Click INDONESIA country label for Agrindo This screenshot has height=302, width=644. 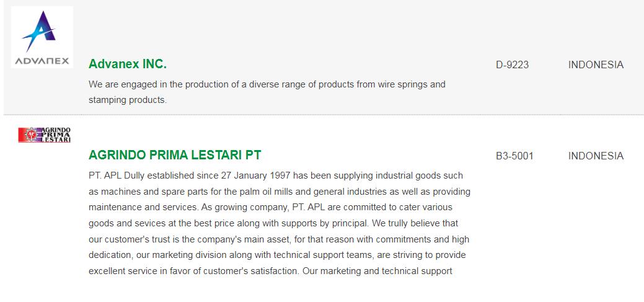point(596,156)
